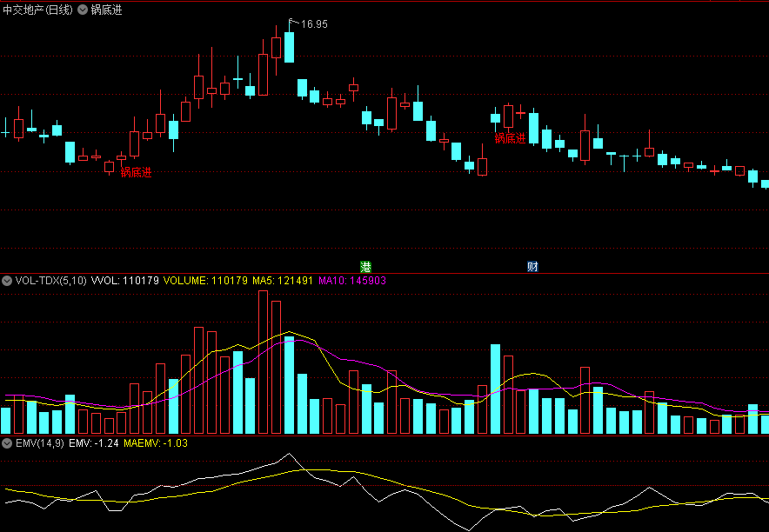This screenshot has height=532, width=769.
Task: Open the EMV indicator dropdown arrow
Action: click(7, 443)
